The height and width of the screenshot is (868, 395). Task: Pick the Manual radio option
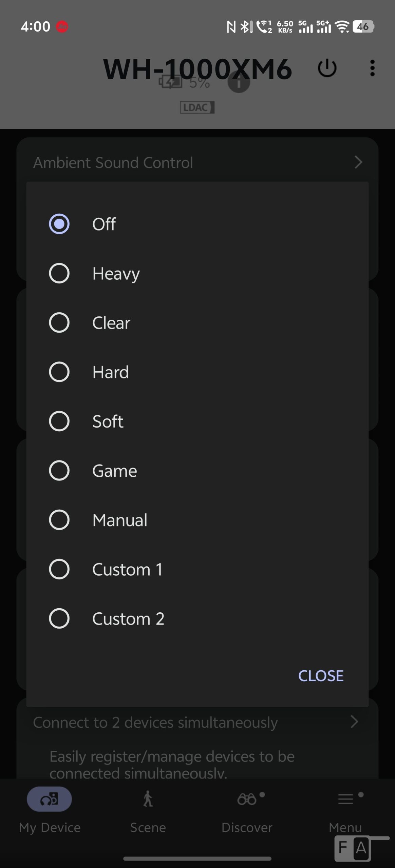click(x=59, y=520)
